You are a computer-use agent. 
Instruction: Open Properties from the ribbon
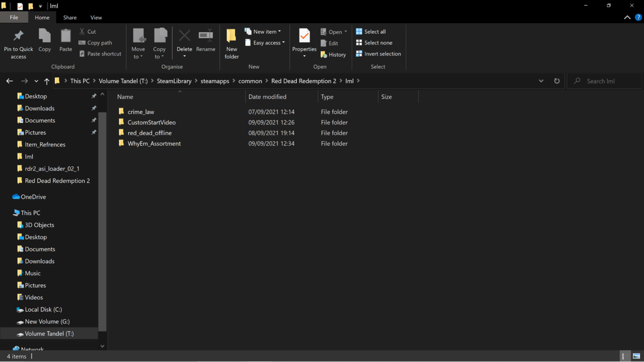pyautogui.click(x=304, y=36)
